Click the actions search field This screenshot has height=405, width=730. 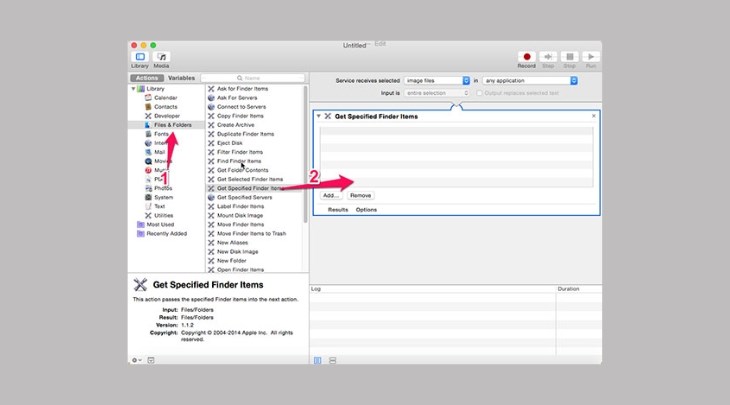[x=252, y=77]
